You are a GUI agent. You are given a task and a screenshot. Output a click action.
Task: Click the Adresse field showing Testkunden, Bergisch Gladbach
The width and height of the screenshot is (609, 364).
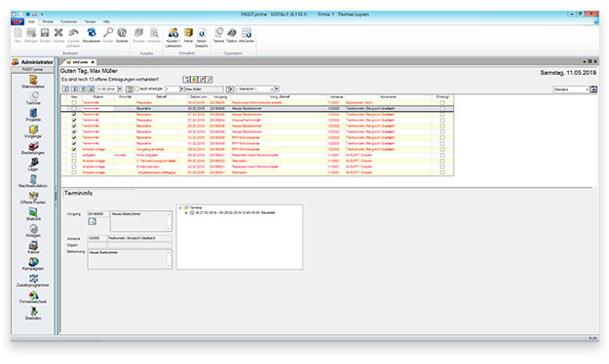coord(139,238)
